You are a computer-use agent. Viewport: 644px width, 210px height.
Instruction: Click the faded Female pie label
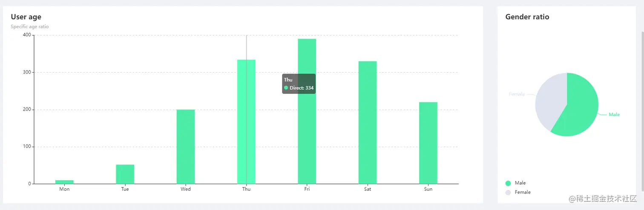(517, 94)
